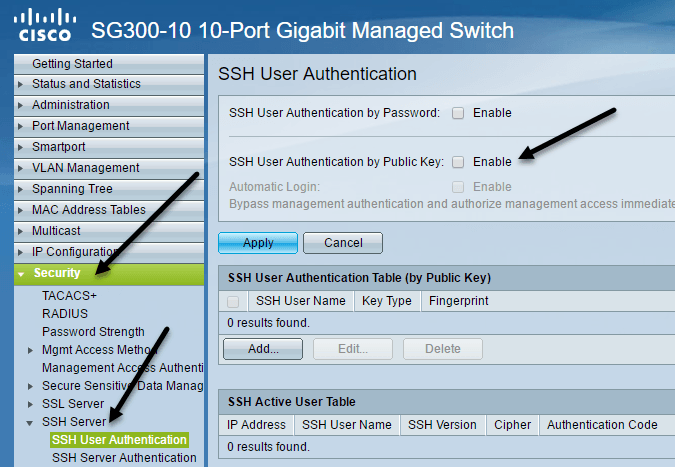Open the MAC Address Tables menu
This screenshot has height=467, width=675.
(x=109, y=210)
